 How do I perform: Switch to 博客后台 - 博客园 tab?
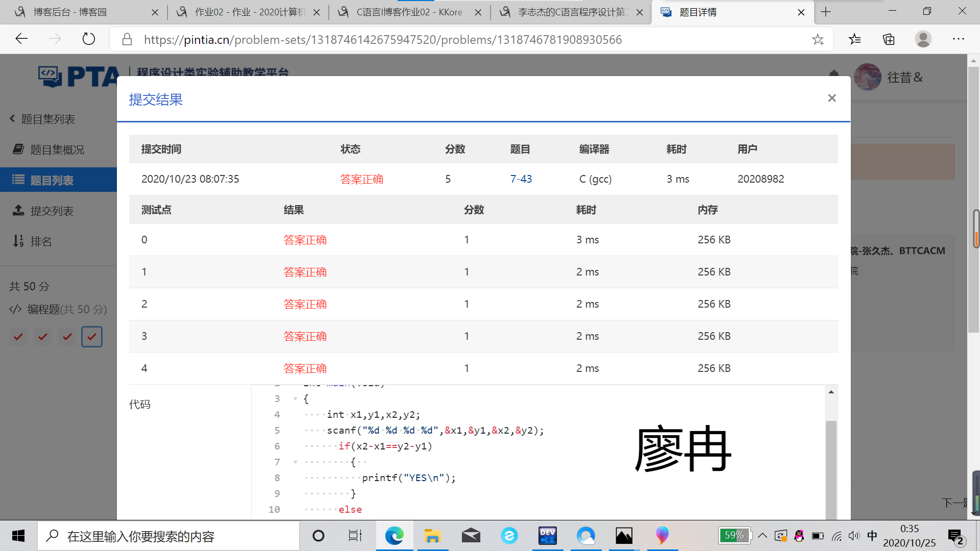(70, 12)
